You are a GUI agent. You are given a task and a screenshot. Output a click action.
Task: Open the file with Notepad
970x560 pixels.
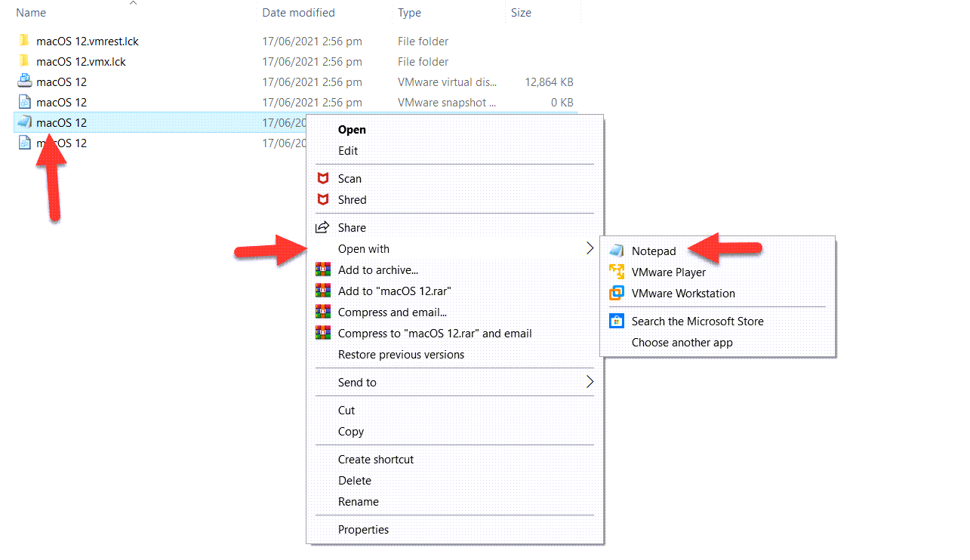point(653,251)
